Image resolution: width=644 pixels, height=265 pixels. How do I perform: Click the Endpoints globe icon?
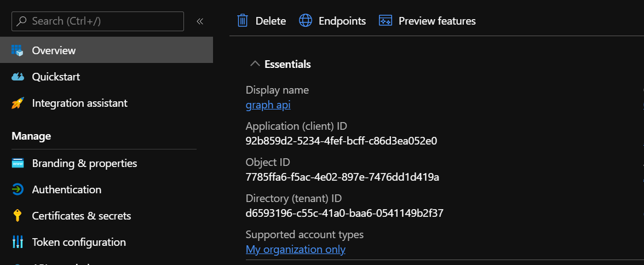point(305,21)
